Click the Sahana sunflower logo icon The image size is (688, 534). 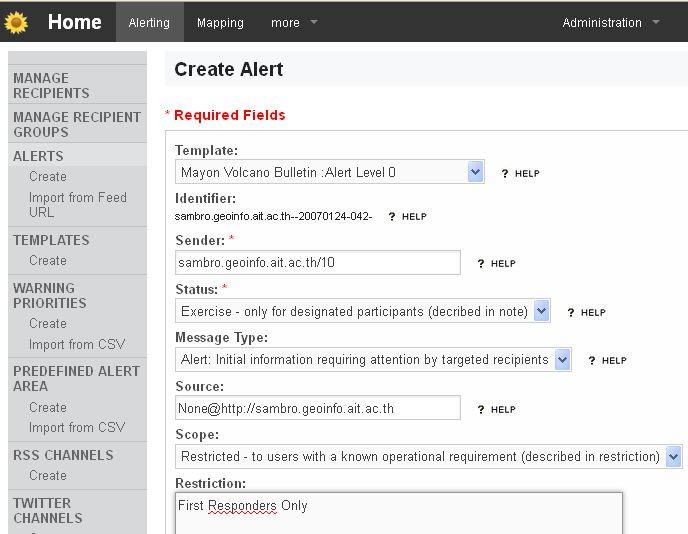pos(16,22)
